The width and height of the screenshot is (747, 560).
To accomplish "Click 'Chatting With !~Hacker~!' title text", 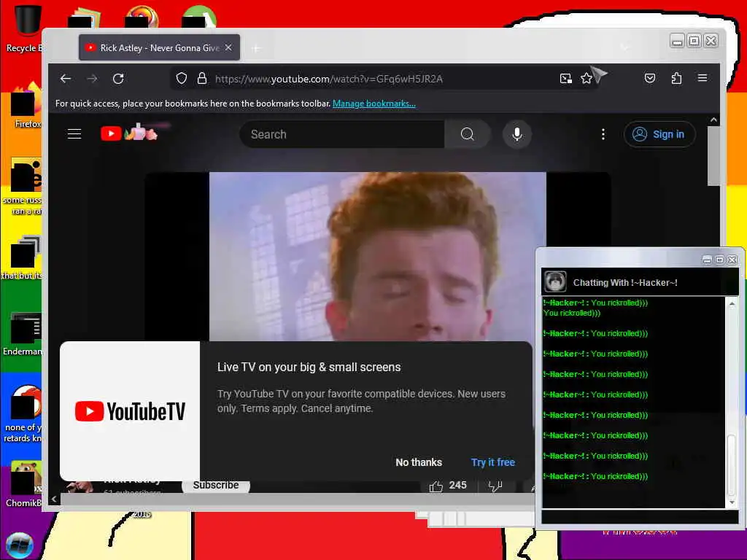I will [x=625, y=282].
